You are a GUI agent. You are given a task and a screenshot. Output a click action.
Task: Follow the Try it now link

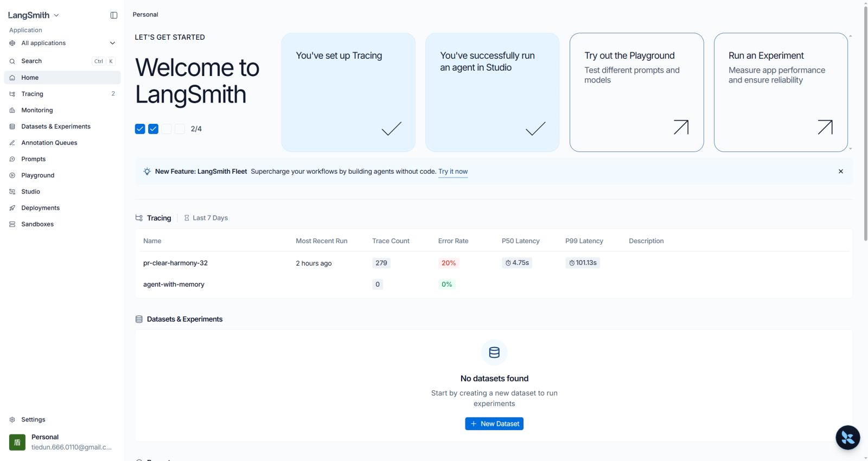[453, 172]
